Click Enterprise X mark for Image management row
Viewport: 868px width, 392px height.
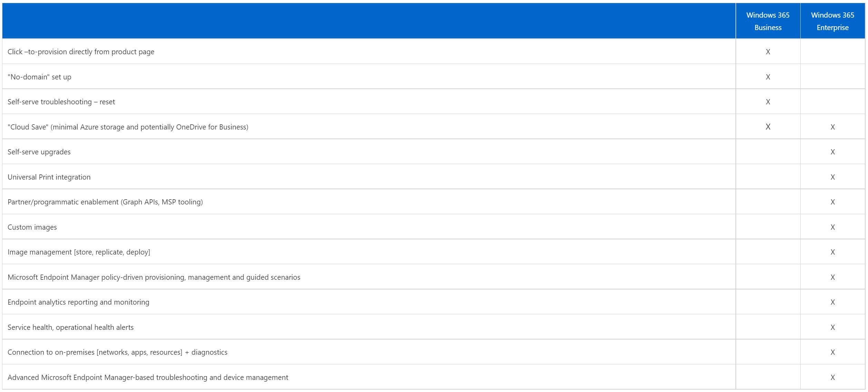coord(832,252)
